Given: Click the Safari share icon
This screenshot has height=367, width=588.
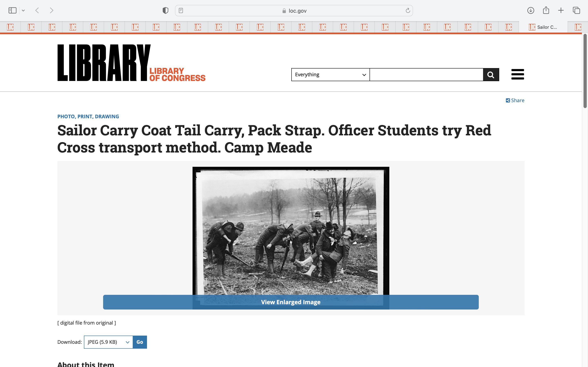Looking at the screenshot, I should [546, 10].
